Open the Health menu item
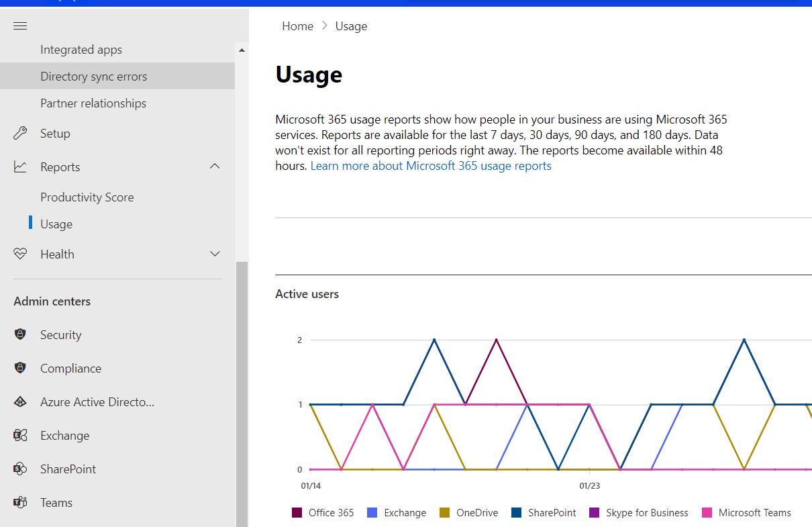Image resolution: width=812 pixels, height=527 pixels. tap(57, 254)
